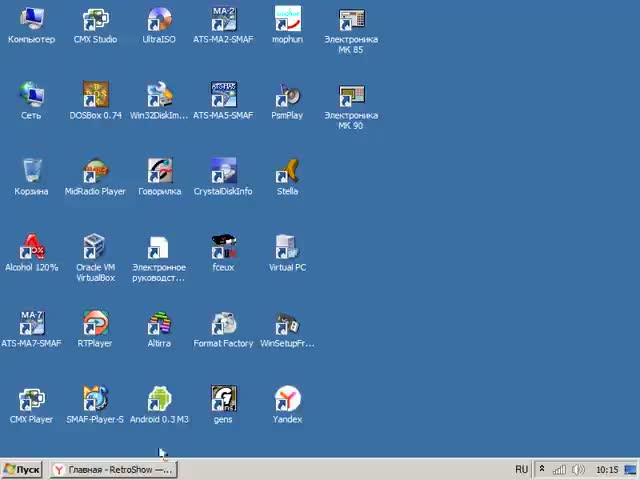Screen dimensions: 640x480
Task: Select the MidRadio Player icon
Action: (x=95, y=172)
